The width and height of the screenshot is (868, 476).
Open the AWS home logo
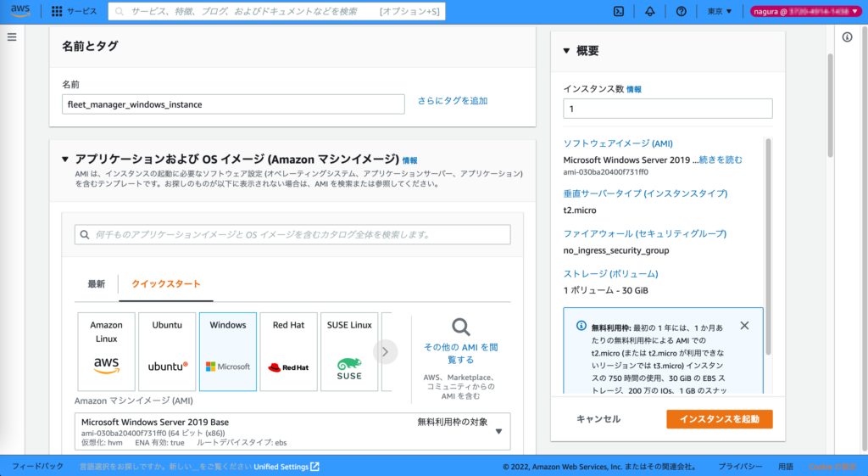[20, 11]
